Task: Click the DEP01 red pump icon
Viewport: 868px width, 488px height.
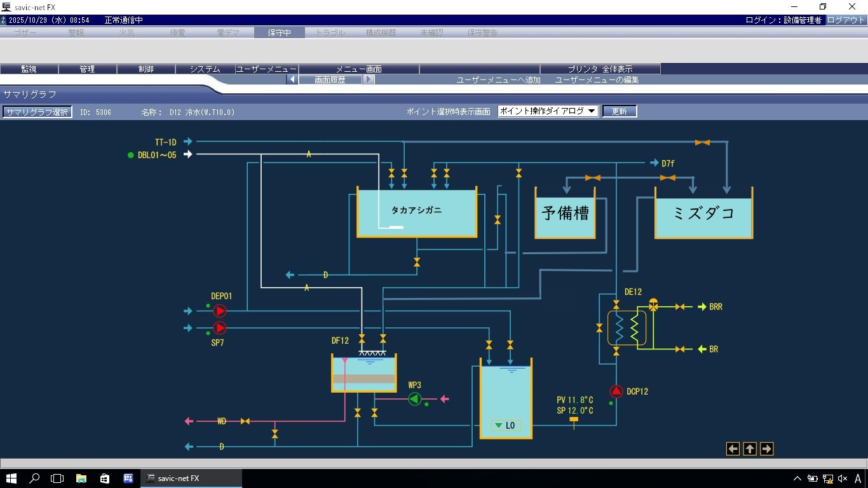Action: pos(219,311)
